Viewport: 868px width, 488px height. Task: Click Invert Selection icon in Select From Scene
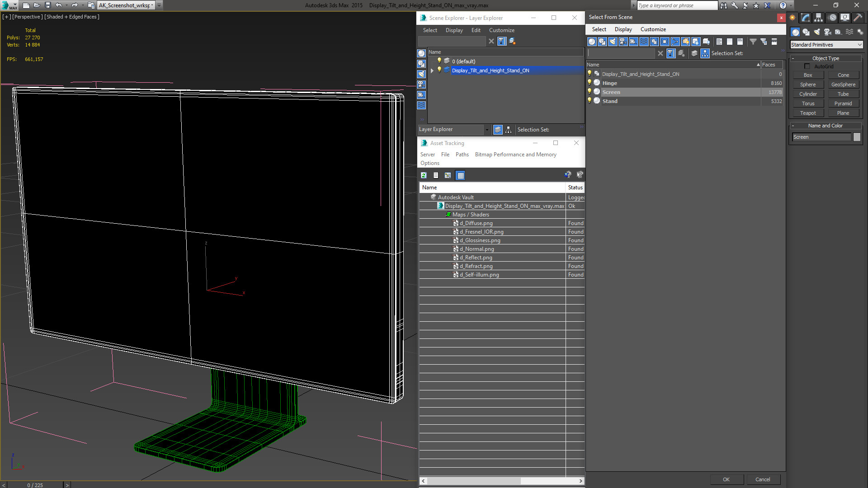pyautogui.click(x=740, y=42)
